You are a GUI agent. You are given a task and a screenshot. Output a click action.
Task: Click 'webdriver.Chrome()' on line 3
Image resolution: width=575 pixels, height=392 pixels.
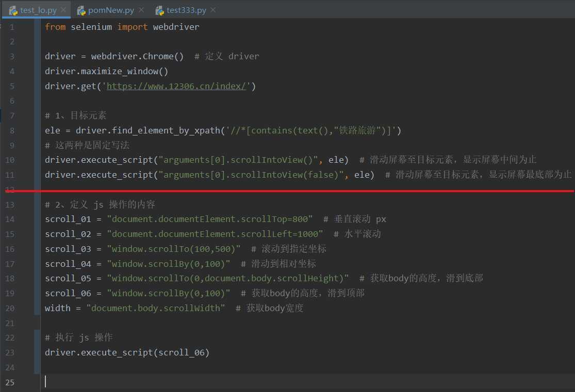(x=138, y=57)
